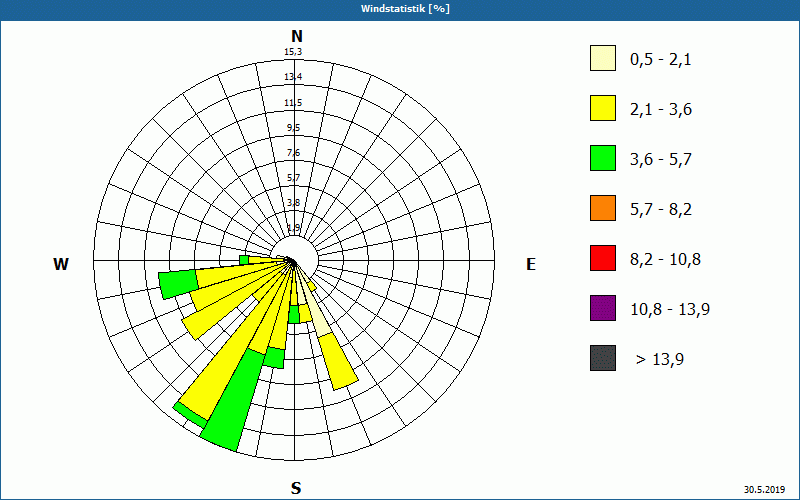Click the 1,9 ring axis value
Viewport: 800px width, 500px height.
coord(293,228)
